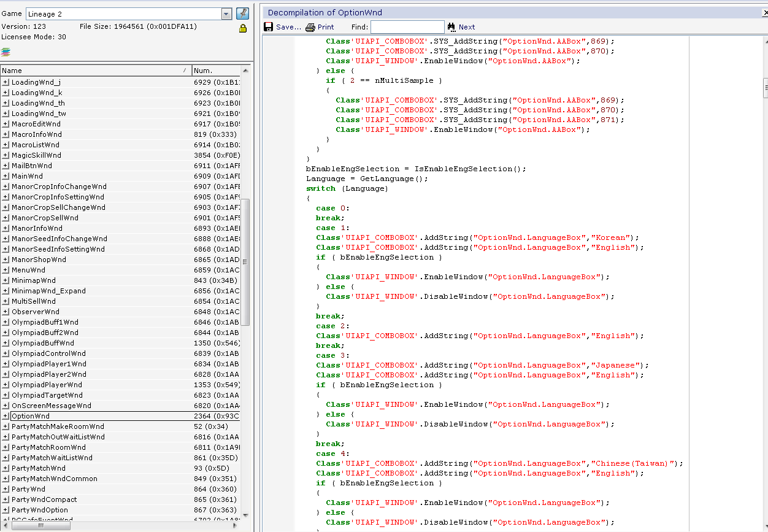Click inside the Find text field
Viewport: 768px width, 532px height.
pos(407,27)
